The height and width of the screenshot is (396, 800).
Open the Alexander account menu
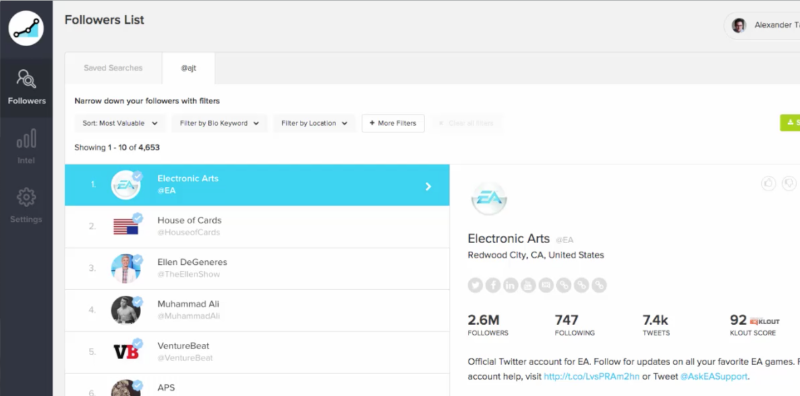pyautogui.click(x=762, y=25)
